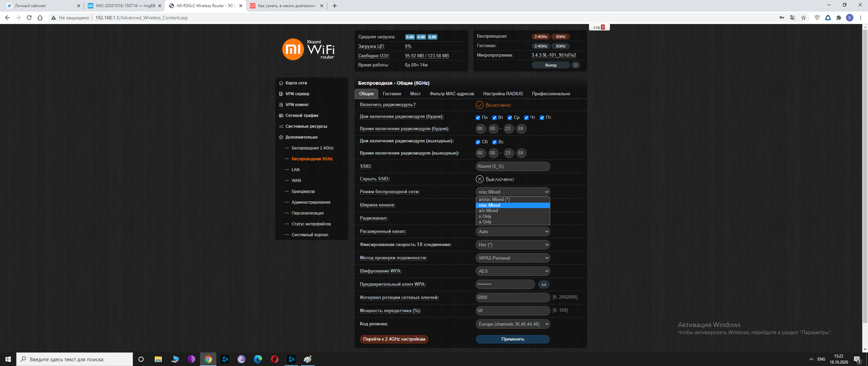
Task: Open Беспроводная 2.4GHz in sidebar
Action: point(312,148)
